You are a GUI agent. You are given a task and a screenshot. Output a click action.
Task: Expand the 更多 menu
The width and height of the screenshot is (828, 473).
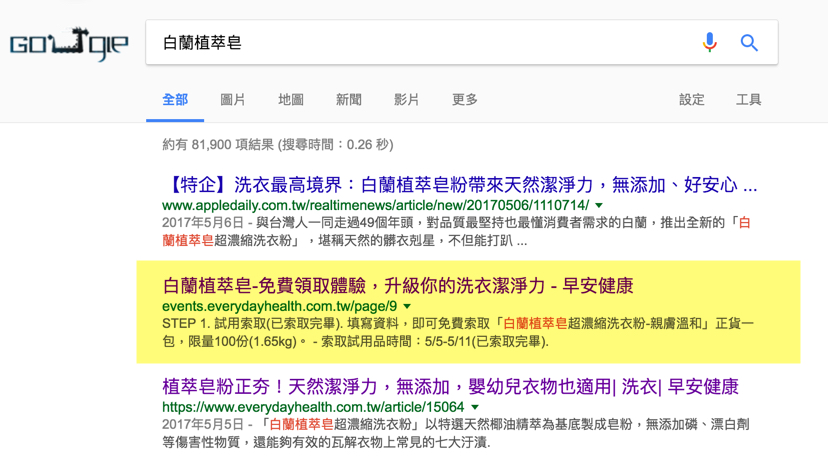[x=465, y=100]
